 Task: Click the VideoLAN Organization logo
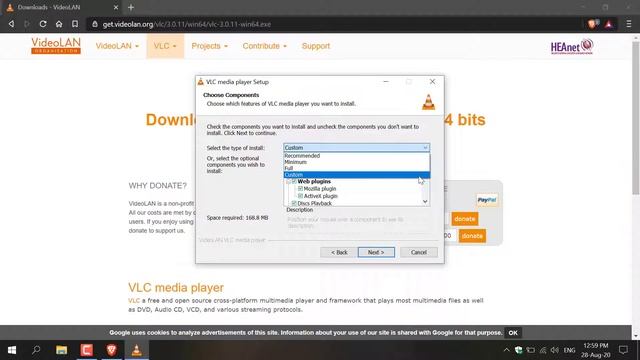click(x=56, y=46)
